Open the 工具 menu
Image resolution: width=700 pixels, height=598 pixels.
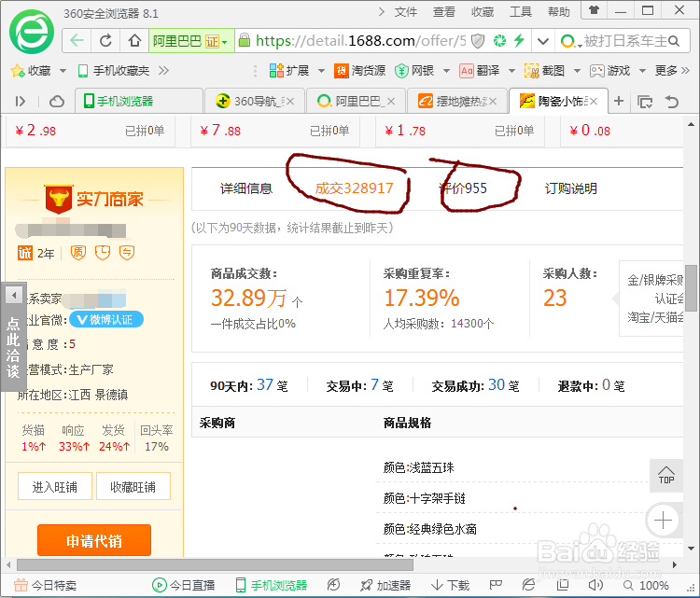[x=521, y=12]
